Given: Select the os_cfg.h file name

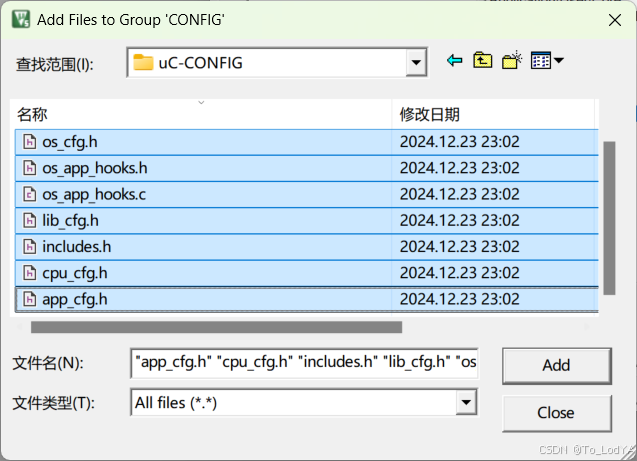Looking at the screenshot, I should pyautogui.click(x=70, y=142).
